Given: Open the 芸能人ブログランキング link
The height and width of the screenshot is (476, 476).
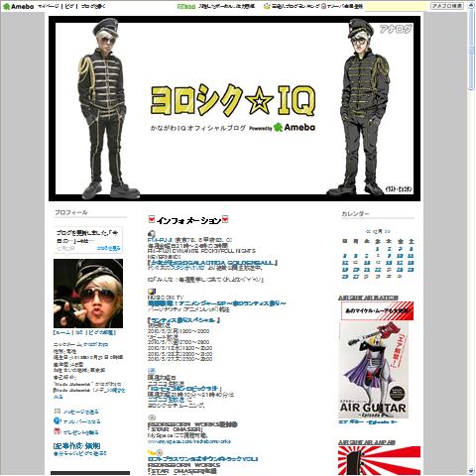Looking at the screenshot, I should pos(296,6).
